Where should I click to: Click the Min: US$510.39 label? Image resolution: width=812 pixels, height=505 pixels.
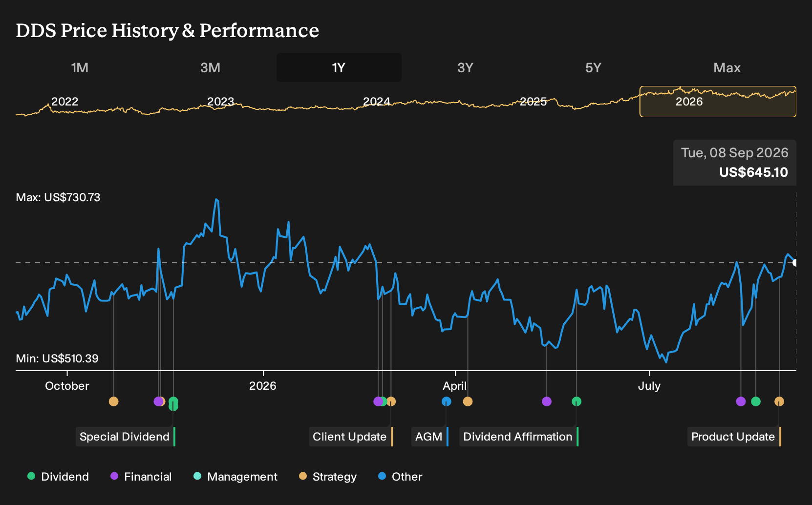pos(57,358)
